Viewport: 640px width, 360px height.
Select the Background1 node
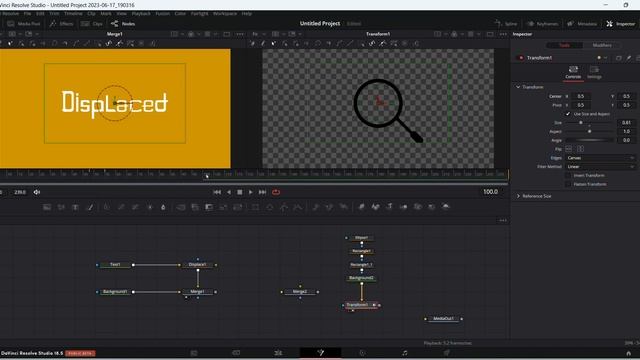115,291
